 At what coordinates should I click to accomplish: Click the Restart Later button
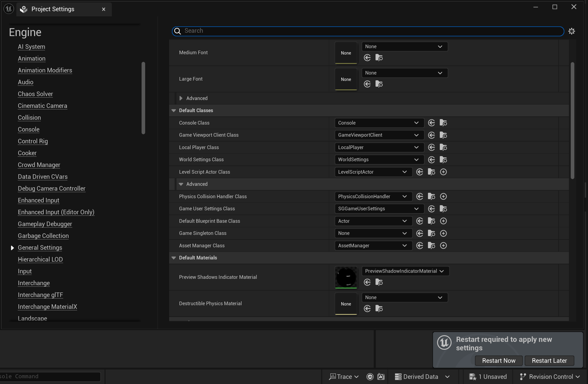point(549,361)
